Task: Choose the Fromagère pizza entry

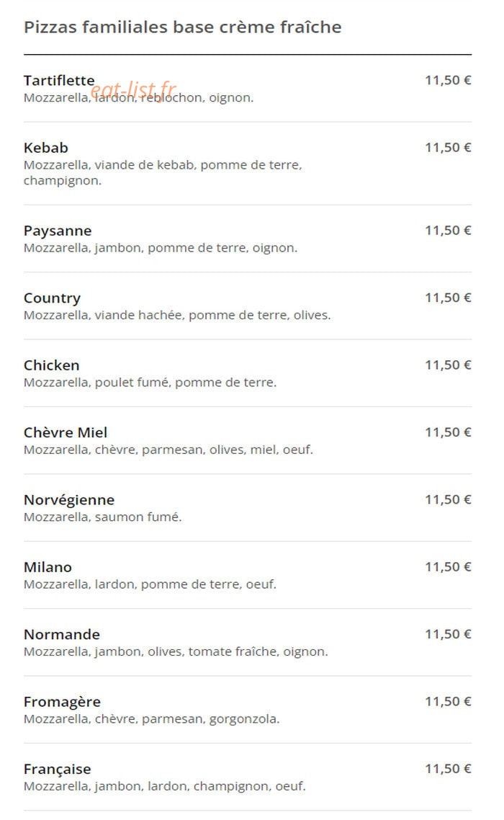Action: point(62,703)
